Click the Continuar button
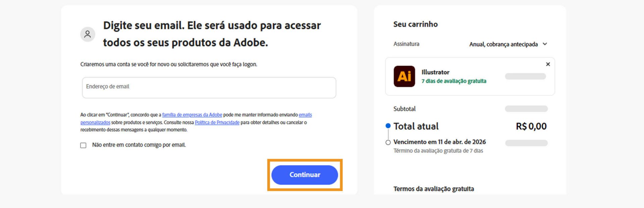Screen dimensions: 644x208 point(305,175)
